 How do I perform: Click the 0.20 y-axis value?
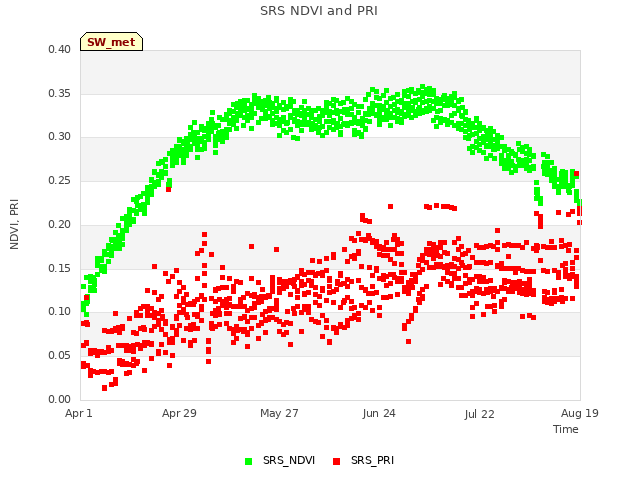[59, 224]
